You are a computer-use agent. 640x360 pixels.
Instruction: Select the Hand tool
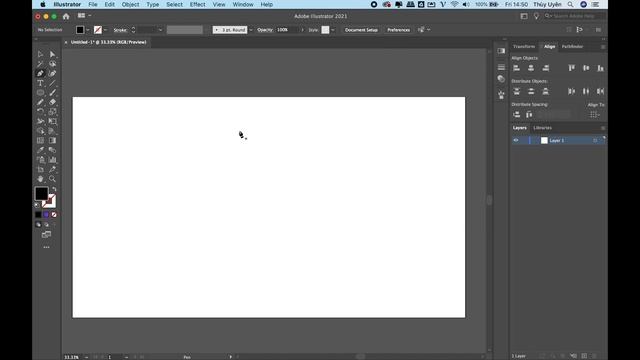pyautogui.click(x=40, y=179)
